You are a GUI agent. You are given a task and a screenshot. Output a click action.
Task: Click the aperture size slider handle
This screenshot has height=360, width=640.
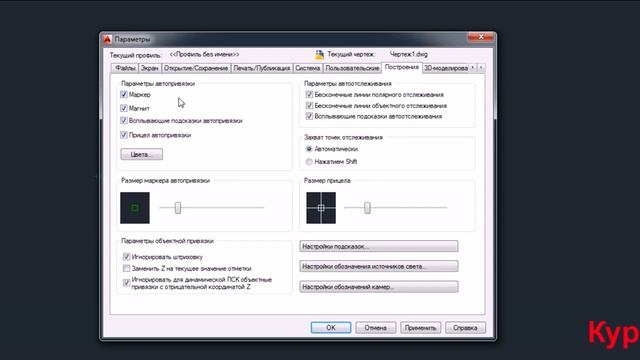point(367,208)
